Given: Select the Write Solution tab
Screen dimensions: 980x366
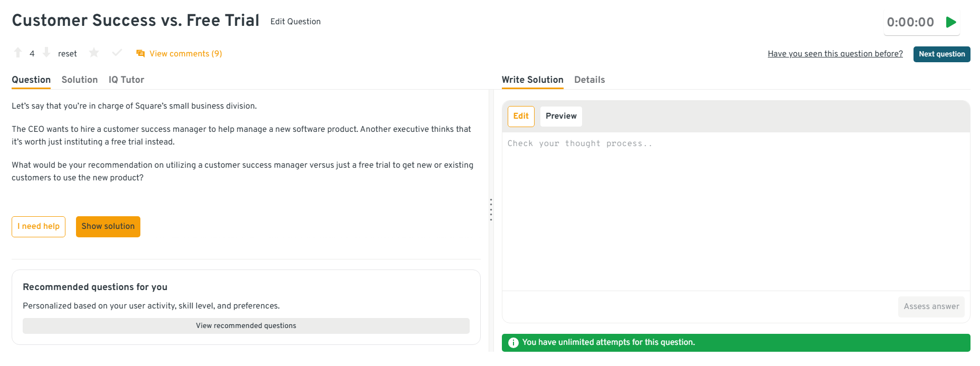Looking at the screenshot, I should 532,80.
